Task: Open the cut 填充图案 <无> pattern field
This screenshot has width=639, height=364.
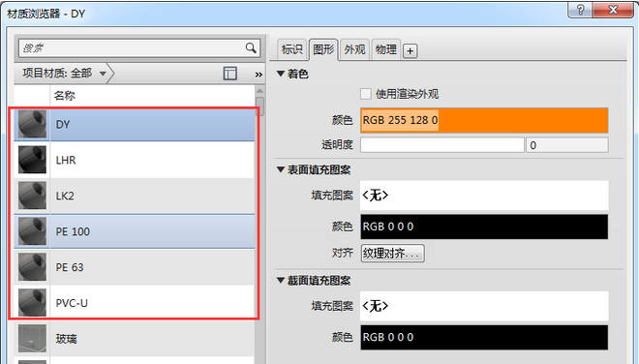Action: click(484, 306)
